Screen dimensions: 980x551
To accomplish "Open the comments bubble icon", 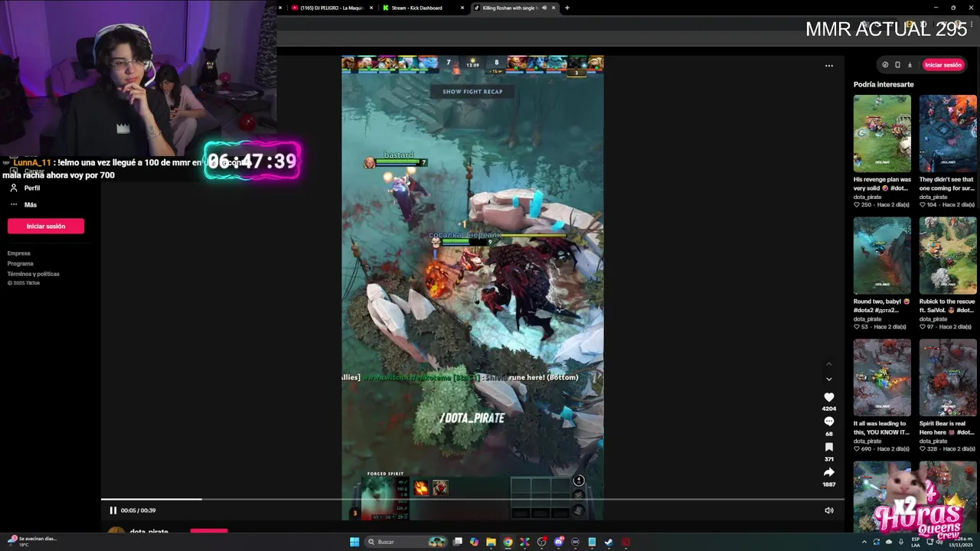I will [x=828, y=422].
